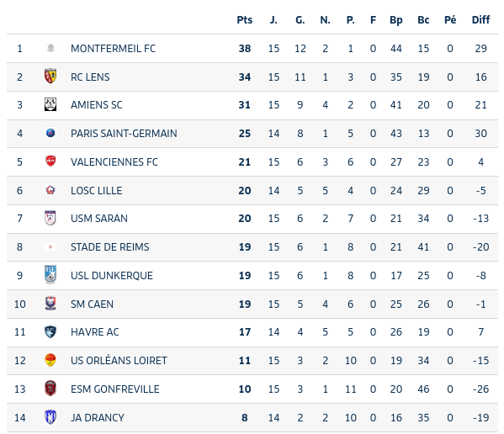The image size is (504, 434).
Task: Click the JA Drancy shield logo
Action: click(50, 417)
